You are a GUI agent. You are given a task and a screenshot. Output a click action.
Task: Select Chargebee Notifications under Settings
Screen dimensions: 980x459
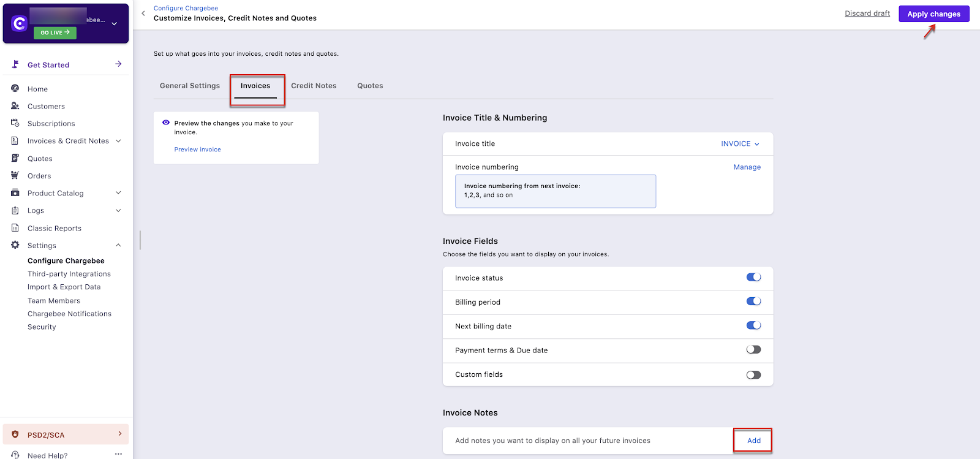69,314
